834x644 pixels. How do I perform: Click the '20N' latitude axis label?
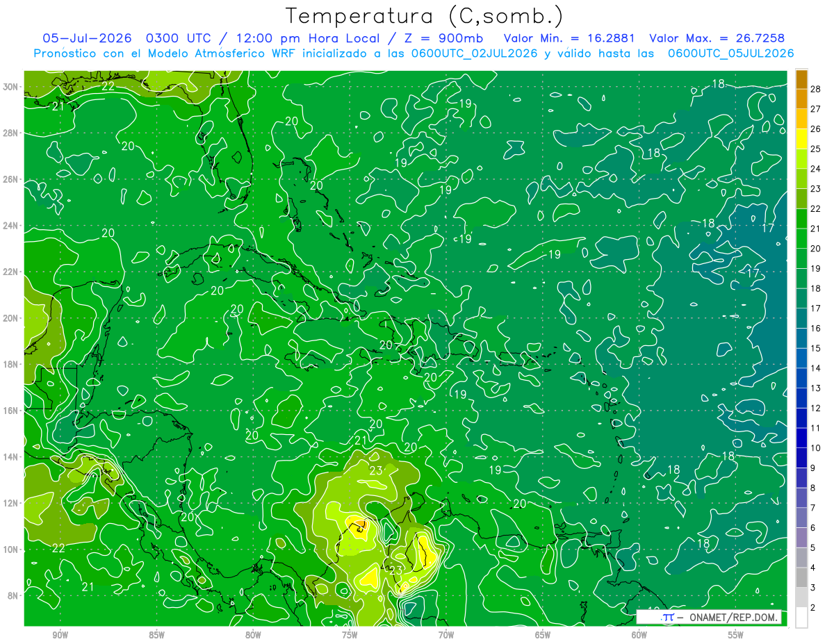(11, 318)
